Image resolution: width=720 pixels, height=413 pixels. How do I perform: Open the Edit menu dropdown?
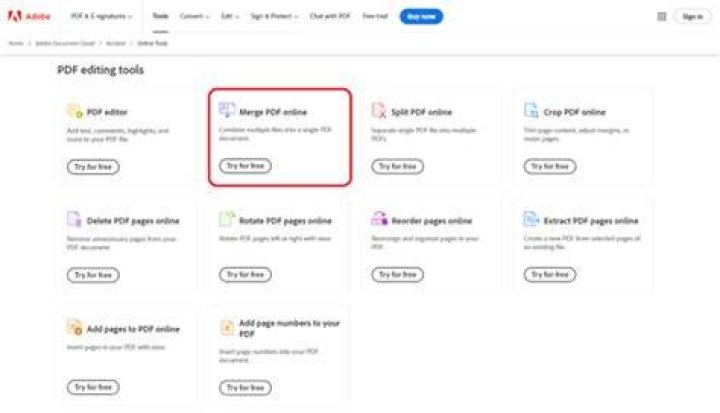coord(230,16)
